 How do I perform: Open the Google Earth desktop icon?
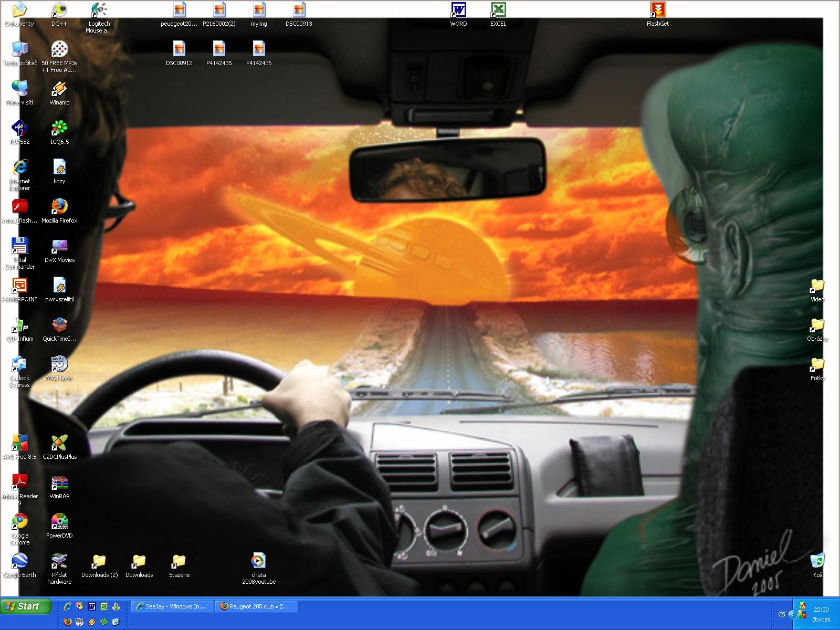click(19, 561)
